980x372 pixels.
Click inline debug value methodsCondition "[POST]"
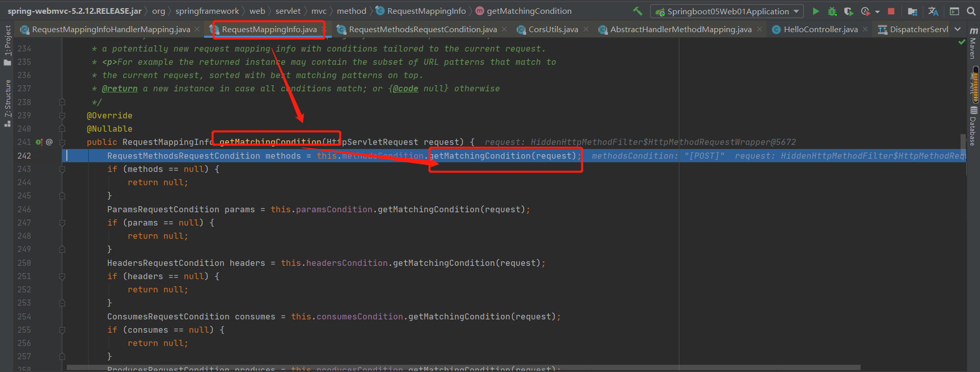pos(658,156)
